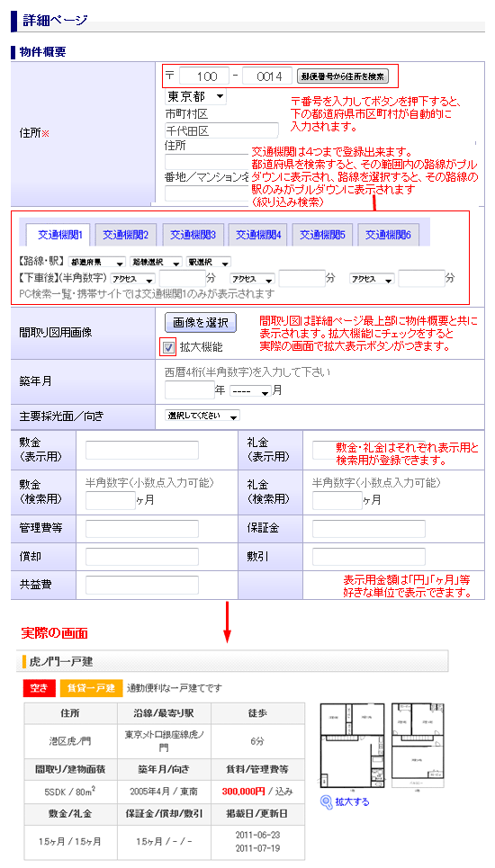Click the 2011-06-23 date text

[x=258, y=835]
